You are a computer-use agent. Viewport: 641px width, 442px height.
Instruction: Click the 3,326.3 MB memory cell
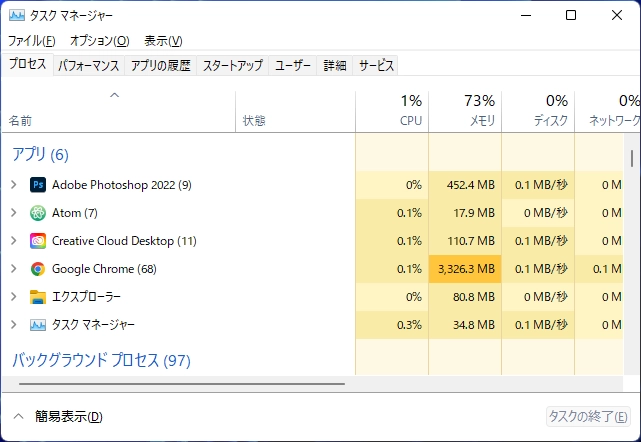click(465, 269)
